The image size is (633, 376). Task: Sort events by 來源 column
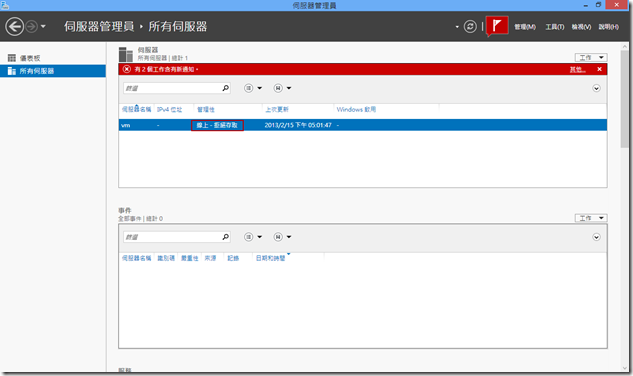tap(210, 258)
